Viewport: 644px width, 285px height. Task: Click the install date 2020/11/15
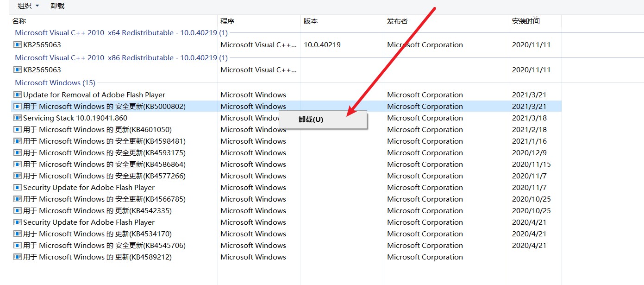531,165
